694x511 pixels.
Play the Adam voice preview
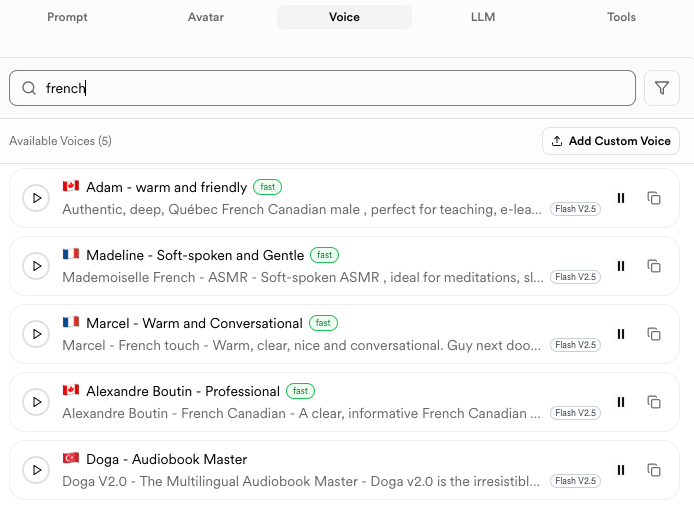(x=36, y=198)
